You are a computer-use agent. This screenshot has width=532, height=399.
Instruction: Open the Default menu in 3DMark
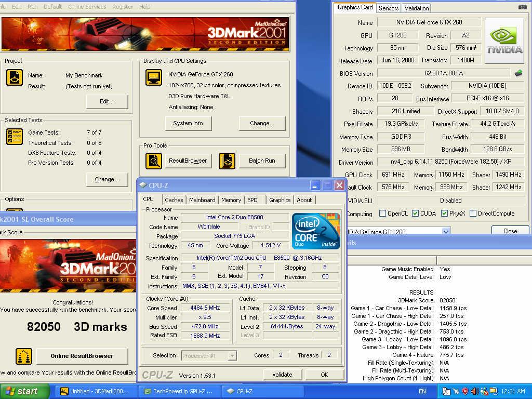pyautogui.click(x=52, y=7)
